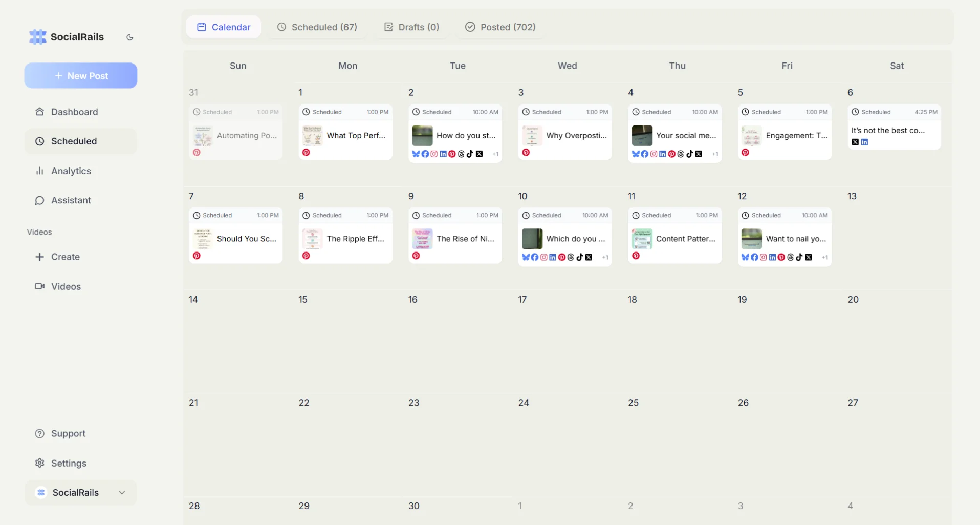Switch to Posted (702) tab

pyautogui.click(x=500, y=27)
